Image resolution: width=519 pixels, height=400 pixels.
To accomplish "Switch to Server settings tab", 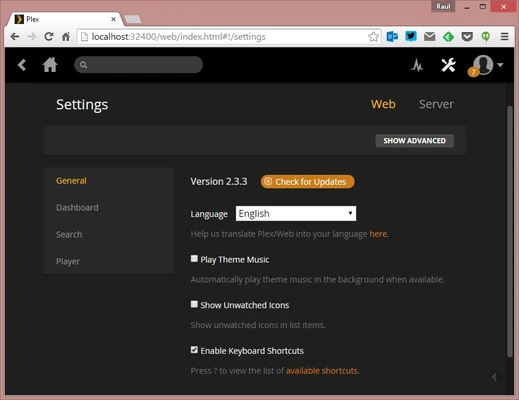I will coord(436,104).
